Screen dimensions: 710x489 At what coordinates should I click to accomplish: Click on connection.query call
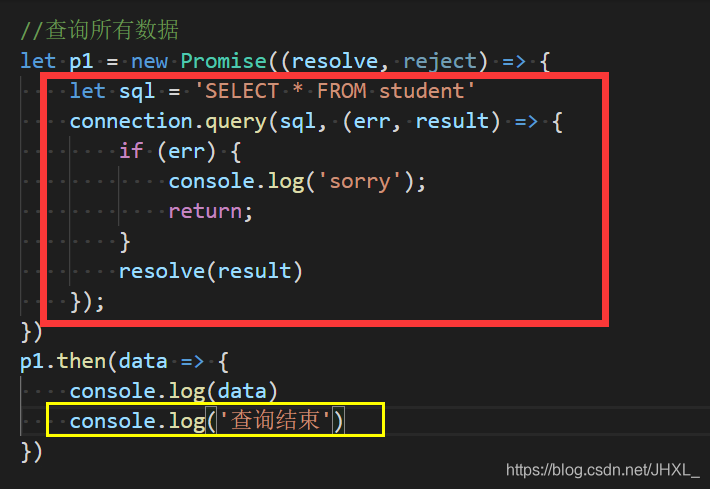(x=169, y=121)
